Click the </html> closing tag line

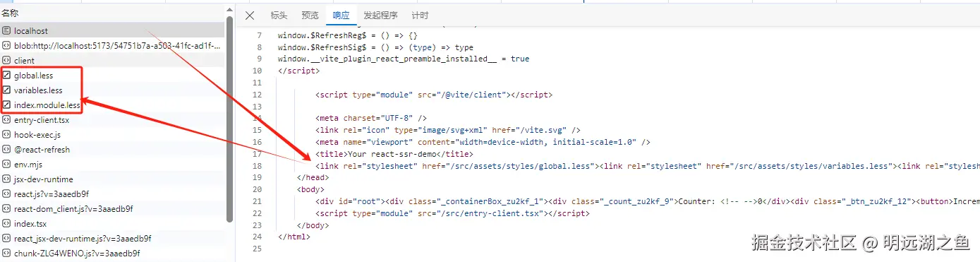[294, 237]
